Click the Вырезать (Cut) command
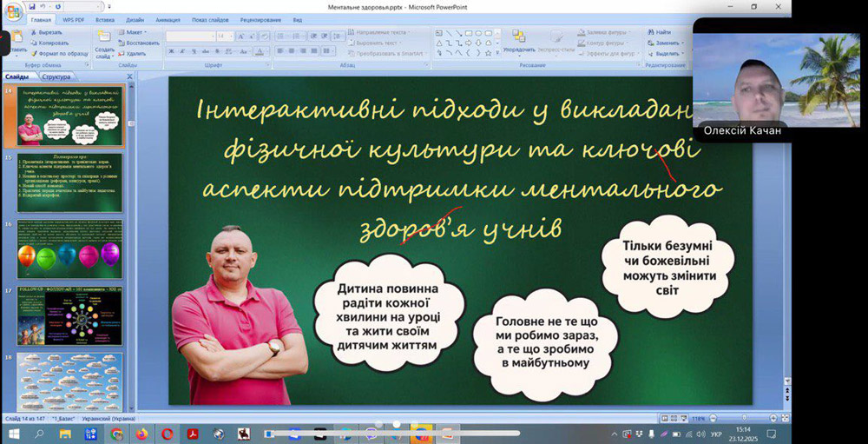 tap(49, 32)
